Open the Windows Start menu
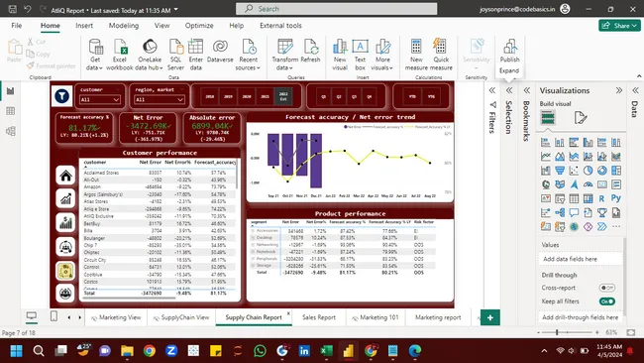Image resolution: width=644 pixels, height=363 pixels. tap(17, 351)
